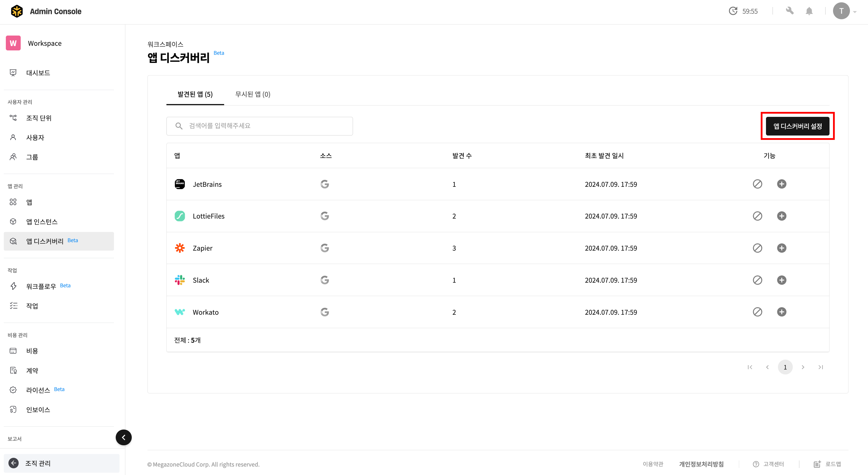Click the session timer refresh icon
The image size is (868, 475).
[733, 11]
